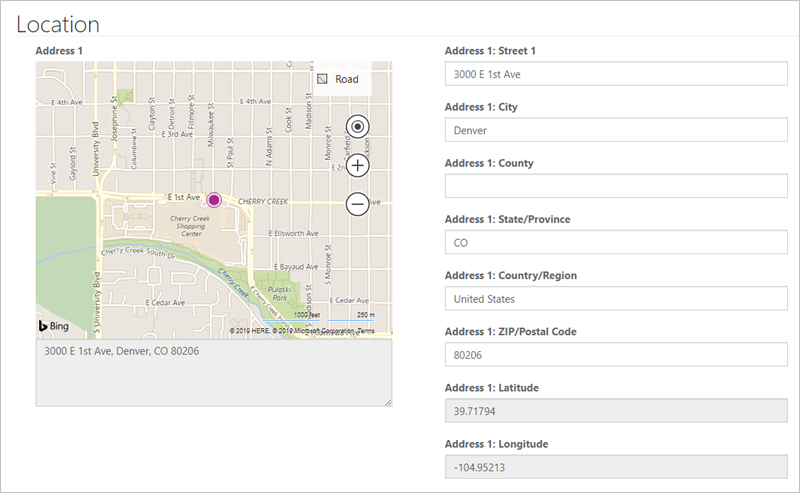Click the Location section heading
This screenshot has height=493, width=800.
58,24
